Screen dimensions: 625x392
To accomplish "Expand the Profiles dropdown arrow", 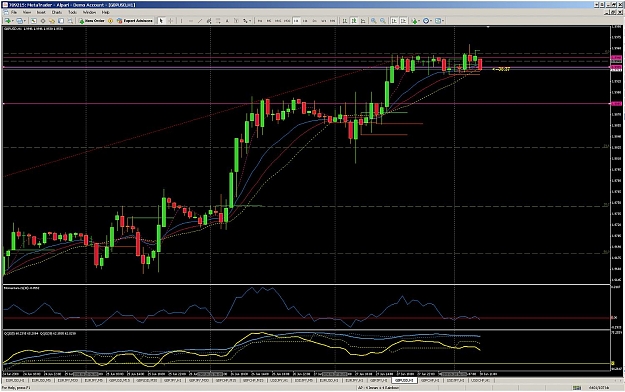I will pyautogui.click(x=25, y=21).
